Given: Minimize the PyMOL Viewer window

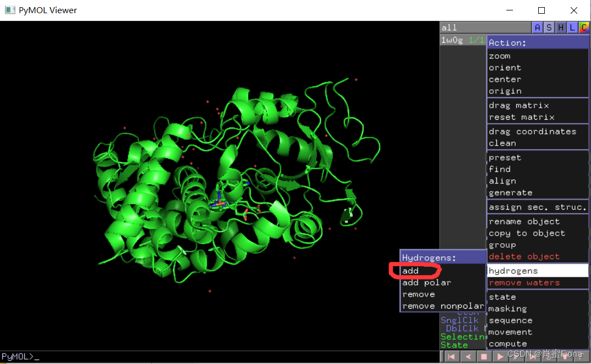Looking at the screenshot, I should pyautogui.click(x=510, y=10).
